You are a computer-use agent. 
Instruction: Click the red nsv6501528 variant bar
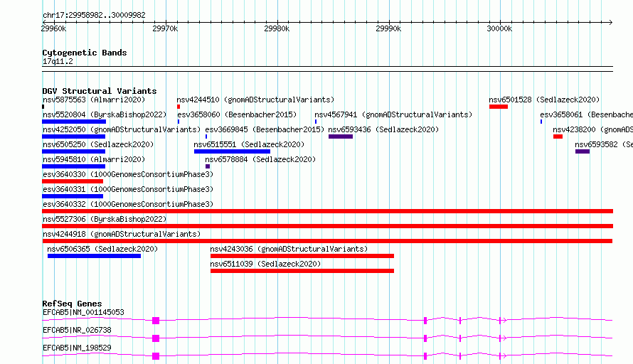pyautogui.click(x=498, y=107)
